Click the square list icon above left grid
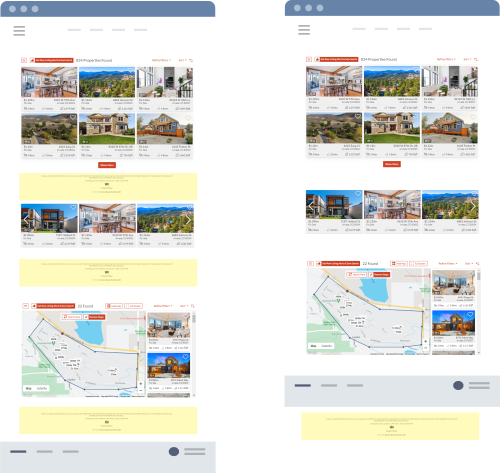Image resolution: width=500 pixels, height=473 pixels. [24, 60]
